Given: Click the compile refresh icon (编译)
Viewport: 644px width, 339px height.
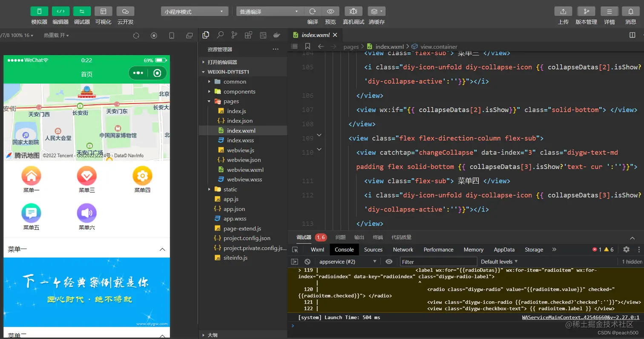Looking at the screenshot, I should point(313,12).
